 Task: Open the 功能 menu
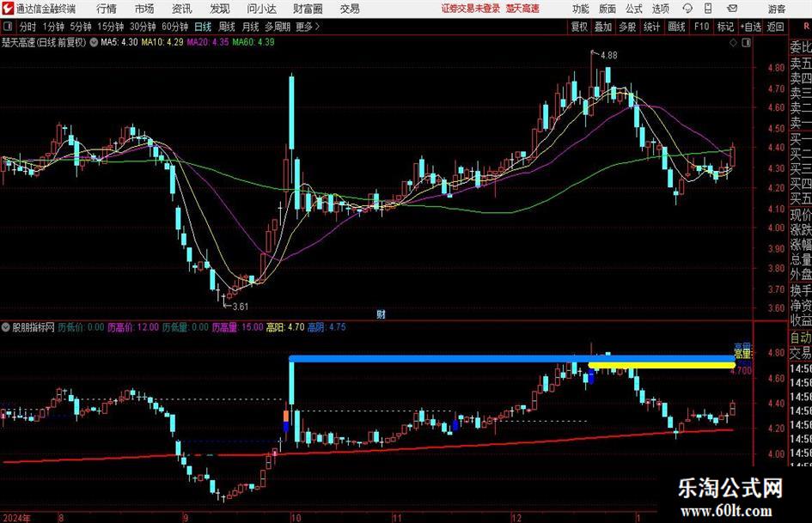click(581, 9)
